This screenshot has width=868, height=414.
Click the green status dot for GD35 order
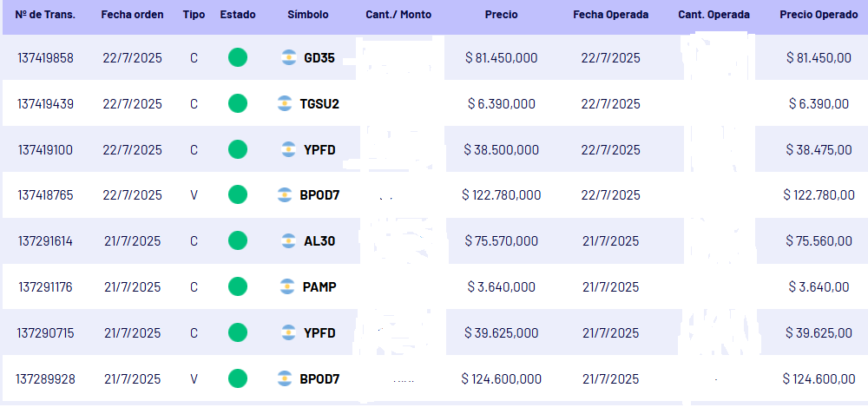click(238, 58)
